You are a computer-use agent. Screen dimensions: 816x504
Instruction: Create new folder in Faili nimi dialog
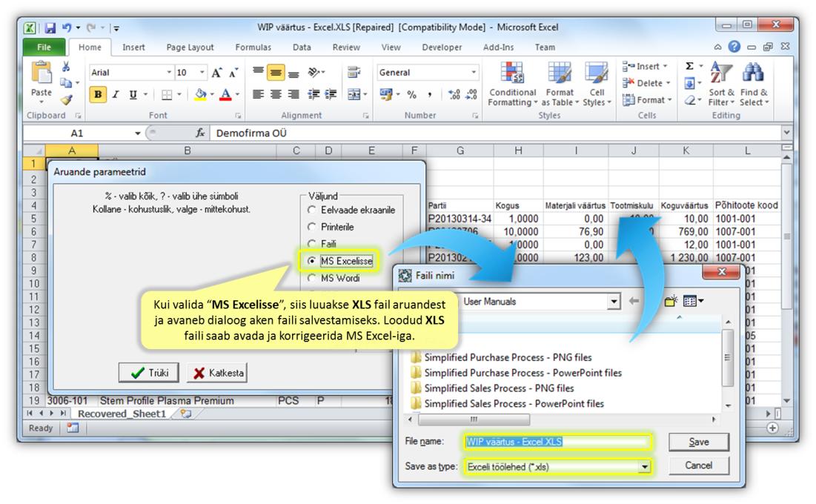[671, 301]
